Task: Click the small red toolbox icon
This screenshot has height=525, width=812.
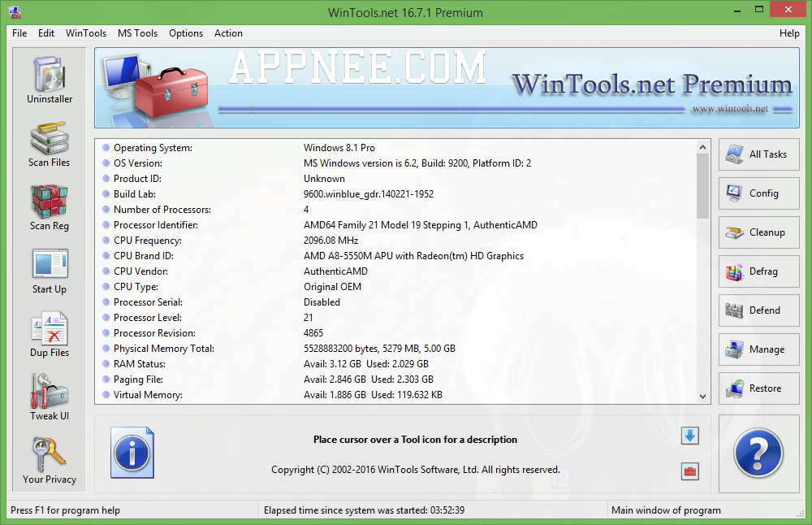Action: point(689,471)
